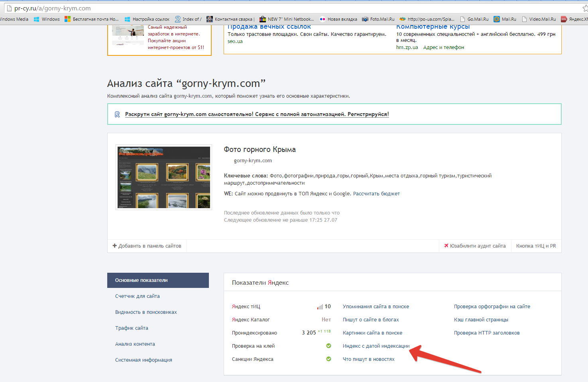Image resolution: width=588 pixels, height=382 pixels.
Task: Select Видимость в поисковиках menu item
Action: [146, 312]
